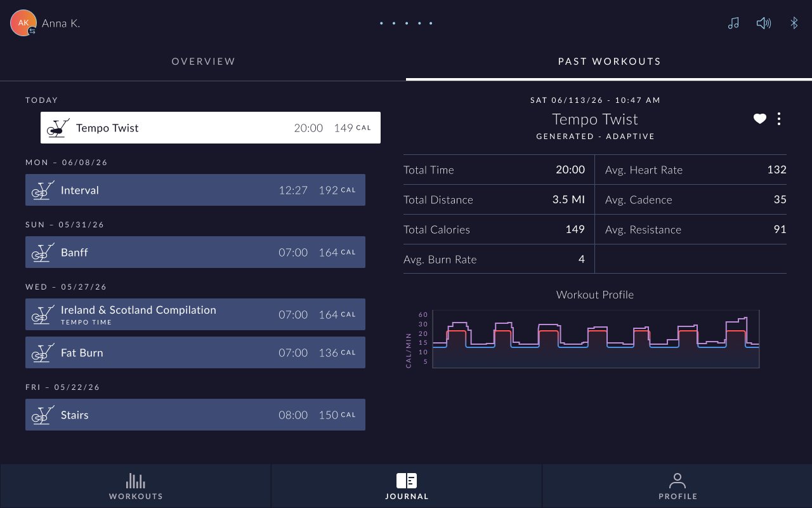Click bike icon on Banff row
The image size is (812, 508).
pos(43,252)
